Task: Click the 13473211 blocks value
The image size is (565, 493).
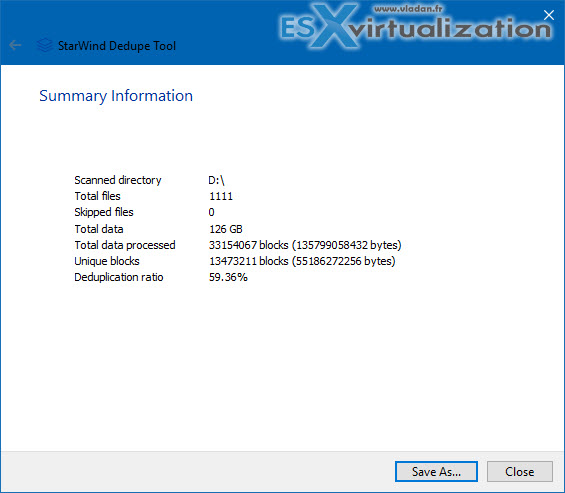Action: click(x=302, y=261)
